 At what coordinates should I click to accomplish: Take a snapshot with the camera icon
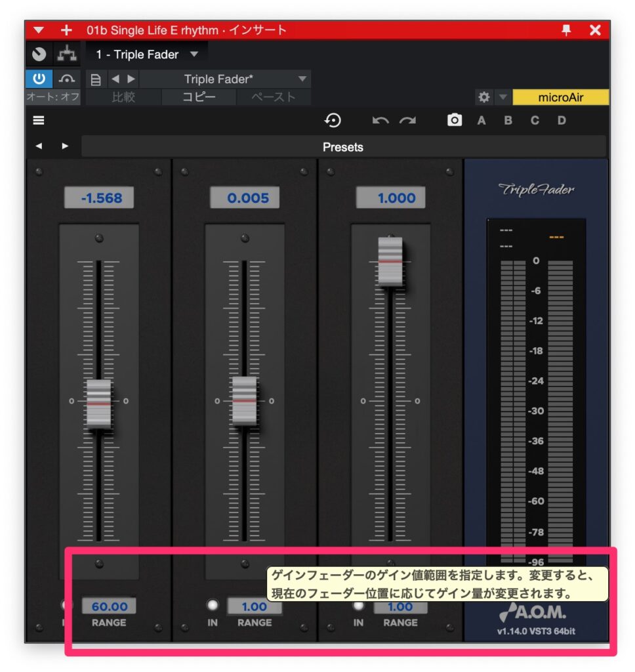[x=454, y=121]
